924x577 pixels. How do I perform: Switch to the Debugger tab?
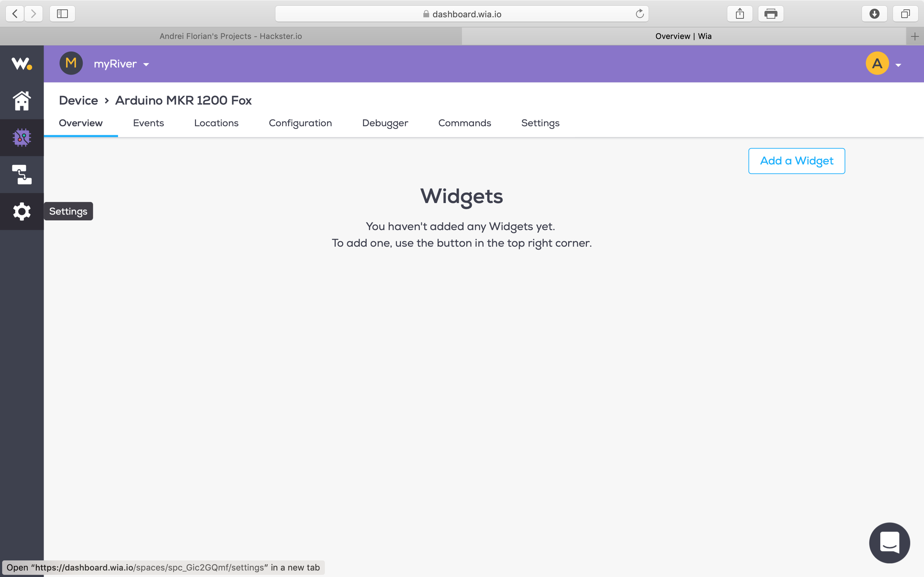click(385, 123)
